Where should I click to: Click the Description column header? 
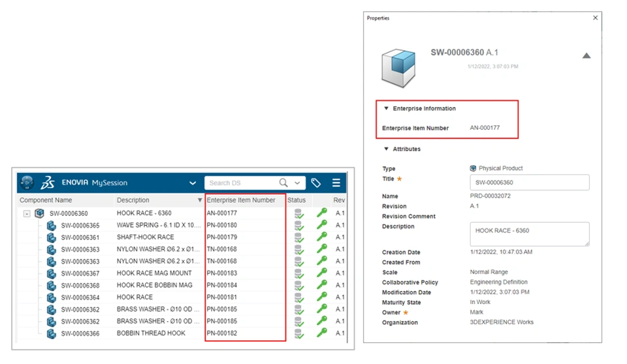133,200
